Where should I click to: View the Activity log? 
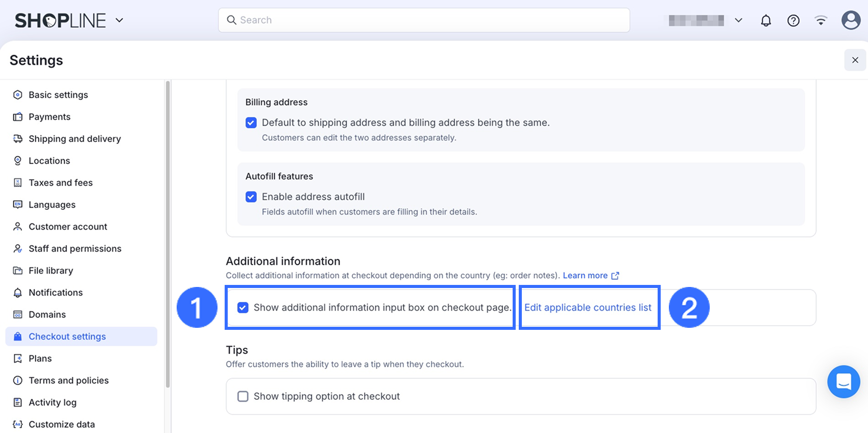(81, 402)
